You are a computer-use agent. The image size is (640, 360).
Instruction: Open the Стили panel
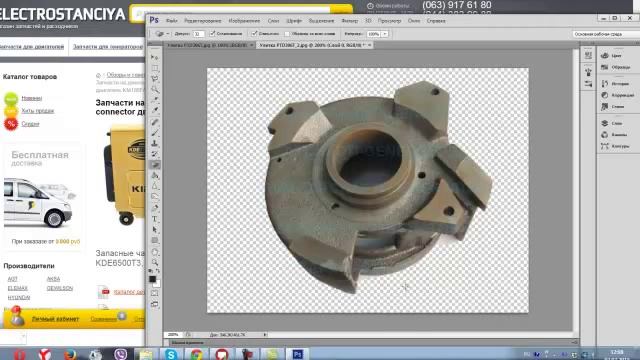(x=613, y=107)
